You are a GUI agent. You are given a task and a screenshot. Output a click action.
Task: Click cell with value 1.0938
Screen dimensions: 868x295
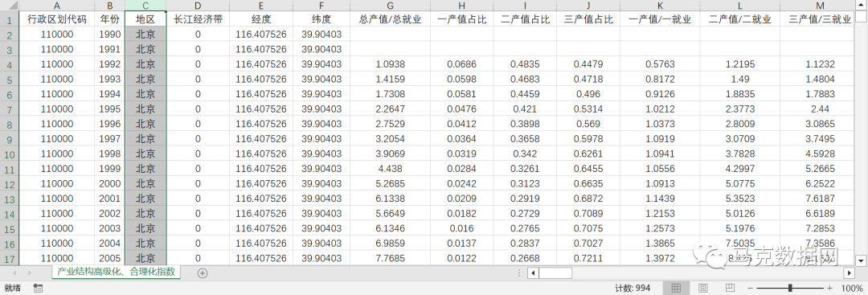point(391,64)
